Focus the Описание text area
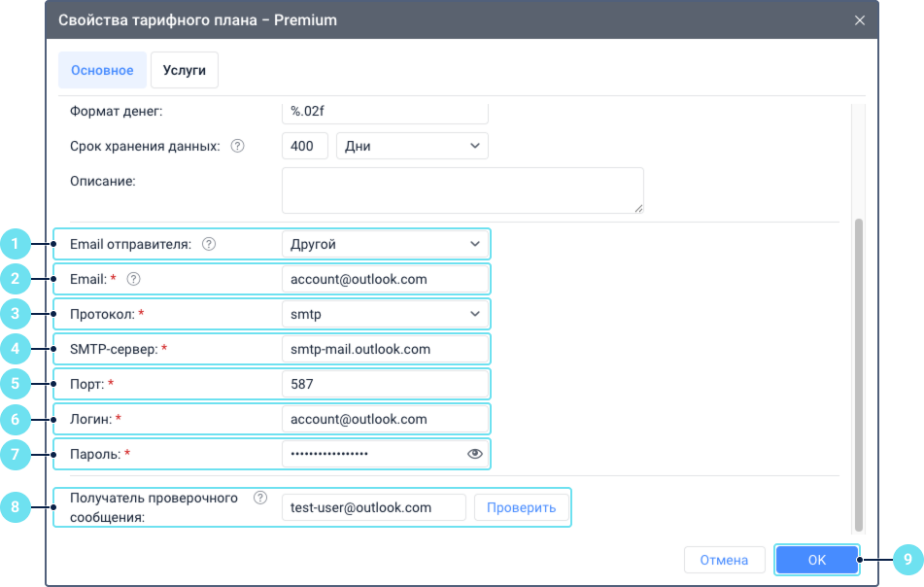 coord(462,190)
